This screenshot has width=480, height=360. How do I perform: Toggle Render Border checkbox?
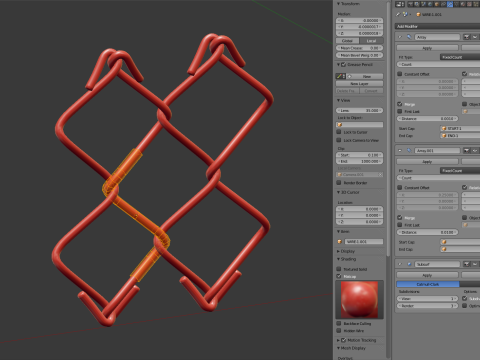(339, 183)
